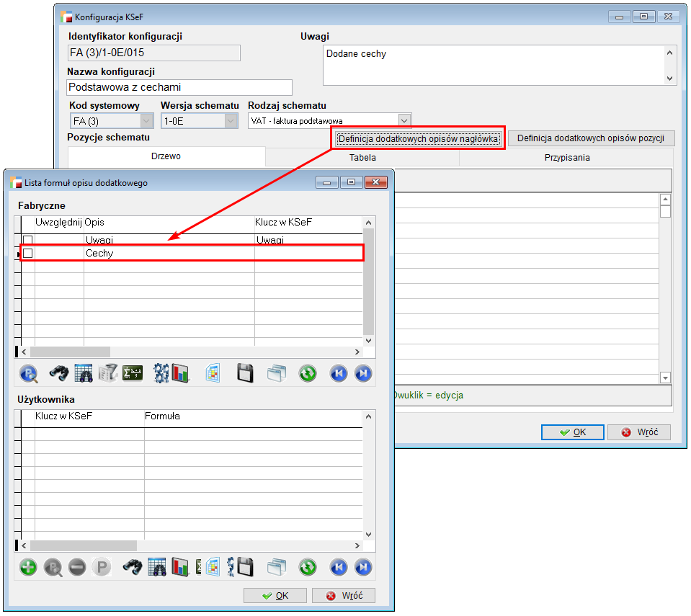This screenshot has width=691, height=616.
Task: Click green refresh icon in Fabryczne toolbar
Action: click(x=308, y=372)
